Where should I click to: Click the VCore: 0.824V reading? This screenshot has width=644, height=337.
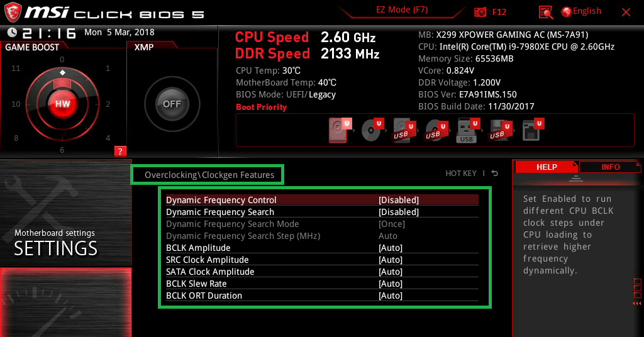(x=446, y=70)
